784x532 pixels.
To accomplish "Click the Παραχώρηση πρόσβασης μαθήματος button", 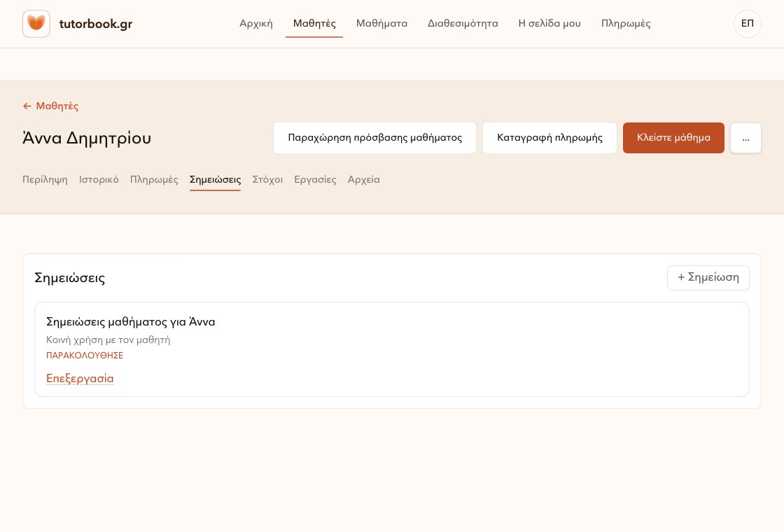I will 374,138.
